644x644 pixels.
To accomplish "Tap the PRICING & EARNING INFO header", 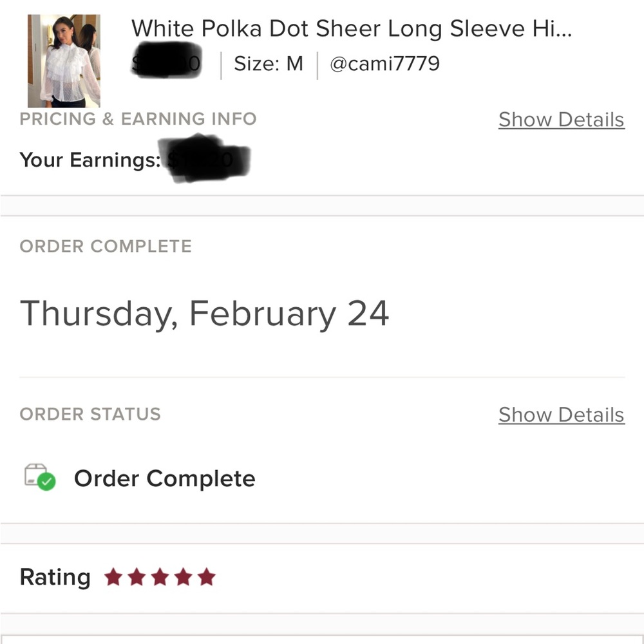I will pyautogui.click(x=138, y=119).
